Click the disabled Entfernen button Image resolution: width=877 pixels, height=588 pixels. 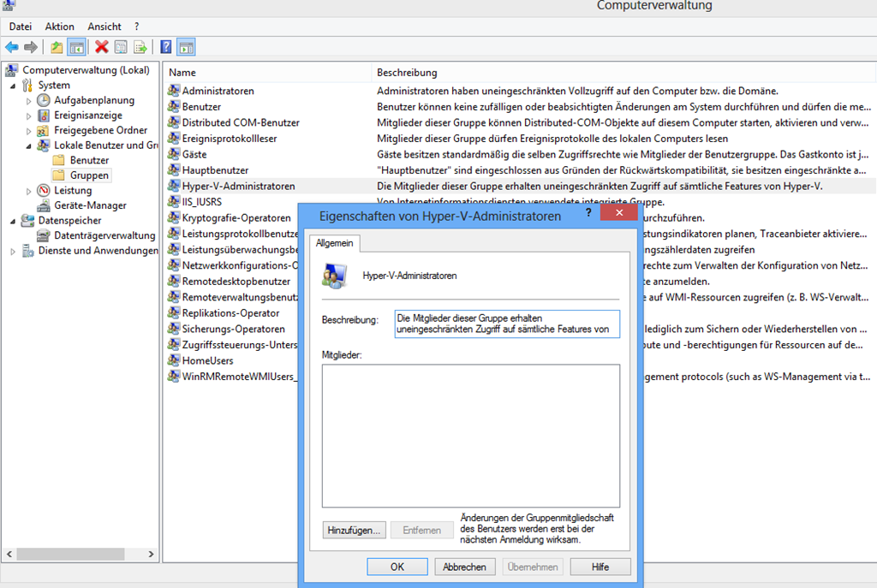(x=421, y=531)
